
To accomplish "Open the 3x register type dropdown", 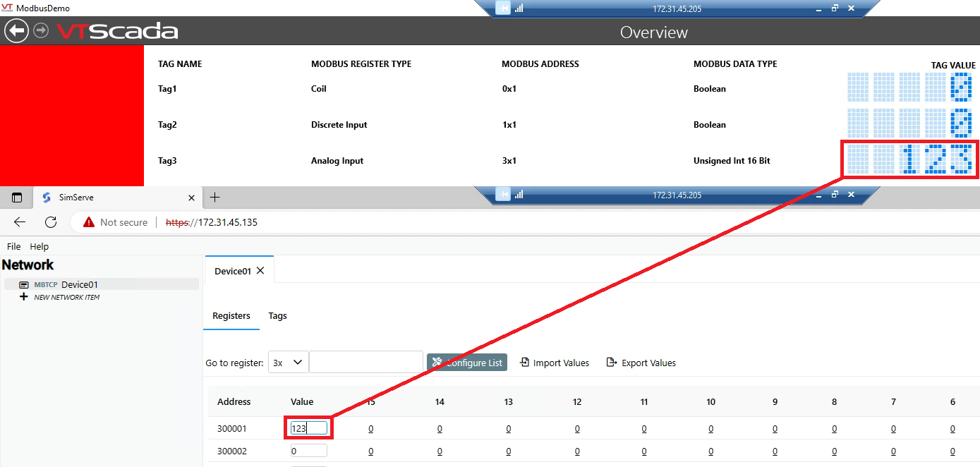I will [x=288, y=362].
